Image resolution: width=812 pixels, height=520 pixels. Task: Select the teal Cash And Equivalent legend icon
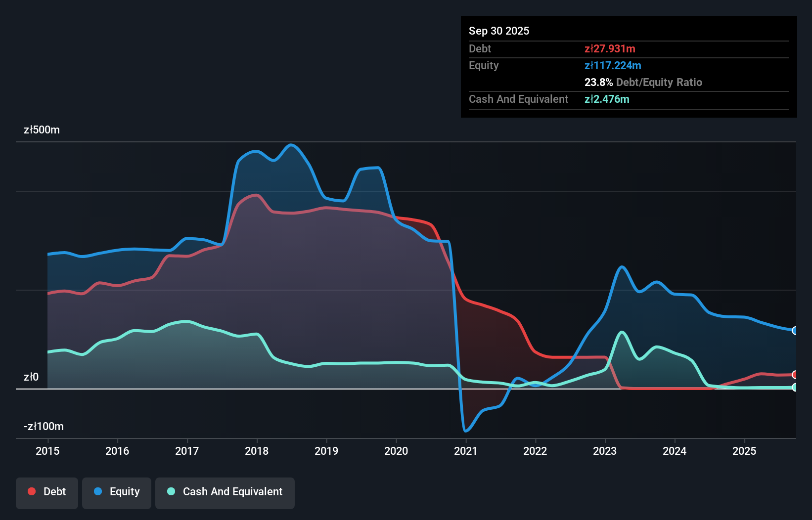tap(170, 491)
